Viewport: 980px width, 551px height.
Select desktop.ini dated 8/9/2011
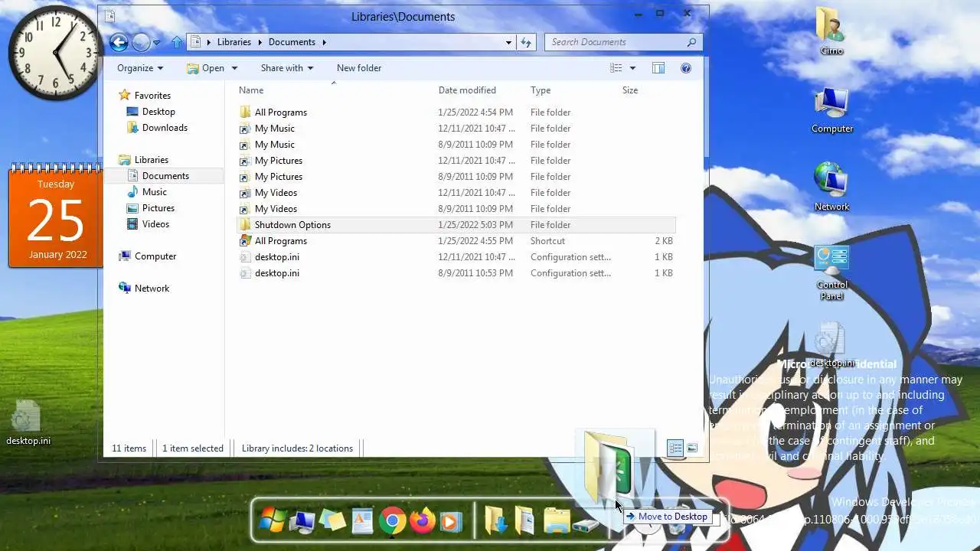click(456, 273)
